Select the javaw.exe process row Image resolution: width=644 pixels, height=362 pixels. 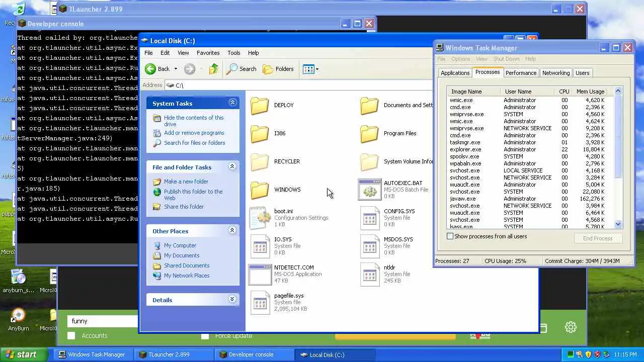pos(530,199)
